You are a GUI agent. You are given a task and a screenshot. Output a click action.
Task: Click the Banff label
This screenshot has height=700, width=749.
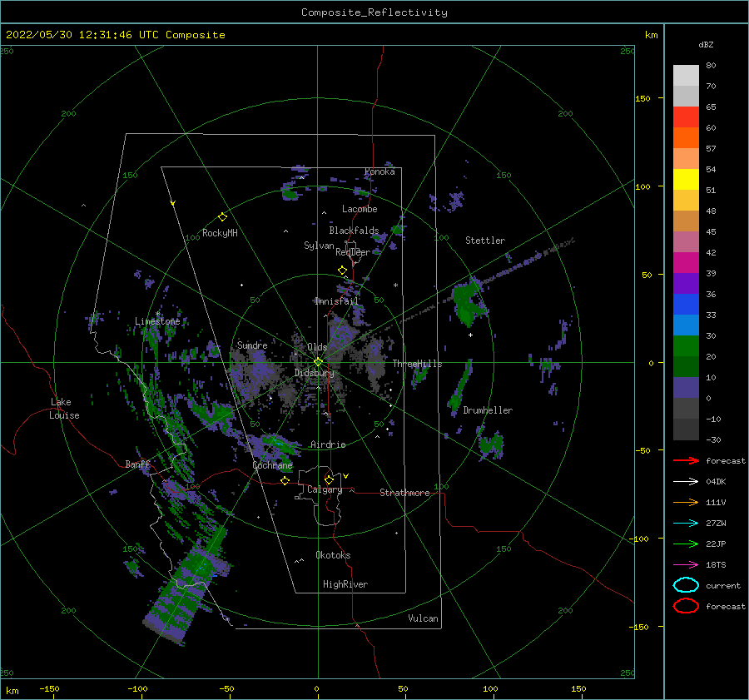[x=137, y=464]
